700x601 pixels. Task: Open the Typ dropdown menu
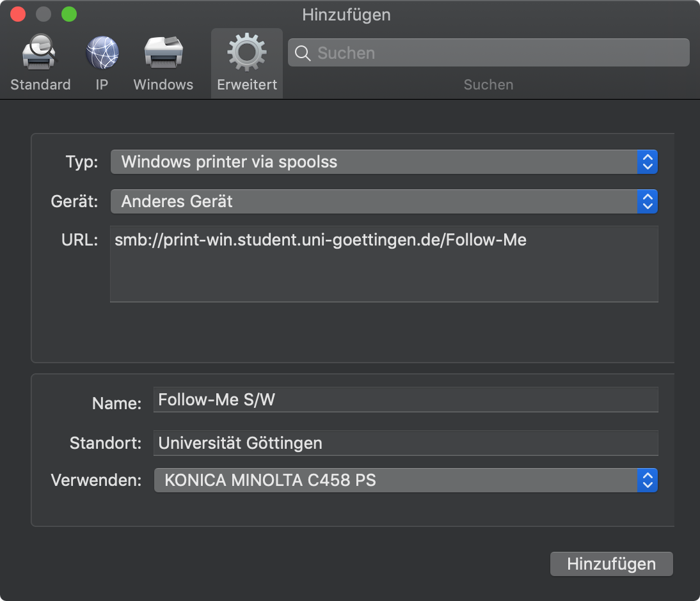pyautogui.click(x=384, y=162)
